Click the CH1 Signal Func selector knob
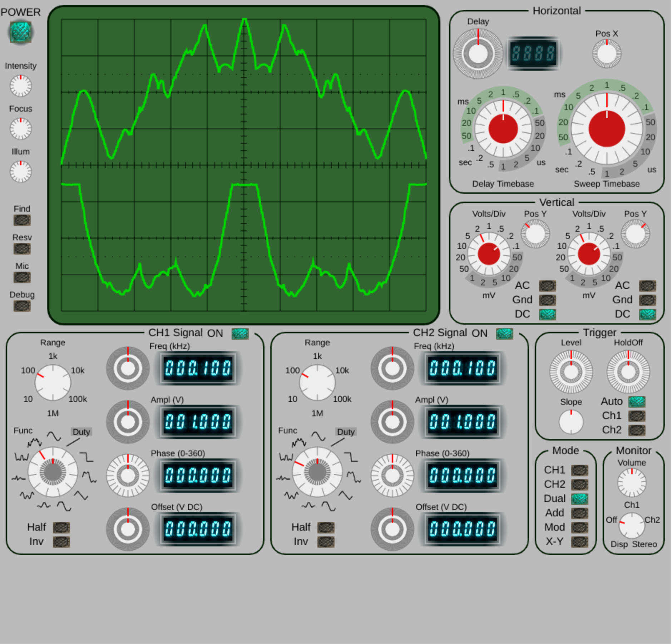Viewport: 672px width, 644px height. click(x=53, y=472)
